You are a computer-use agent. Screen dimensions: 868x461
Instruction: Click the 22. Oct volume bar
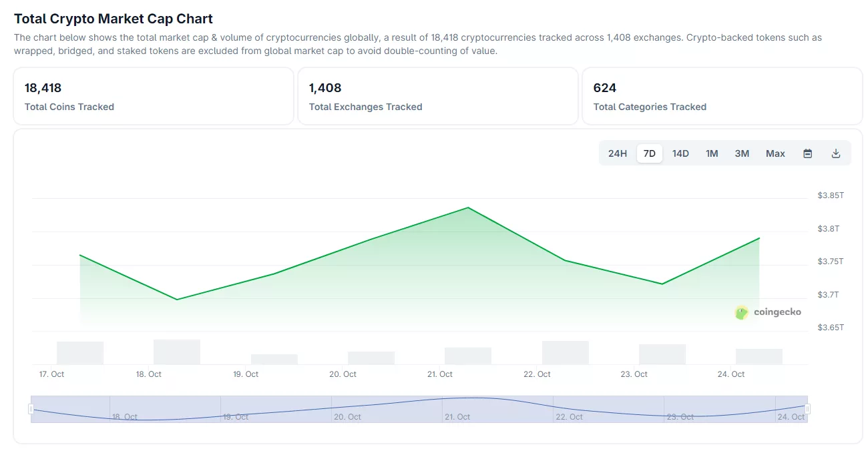point(565,353)
